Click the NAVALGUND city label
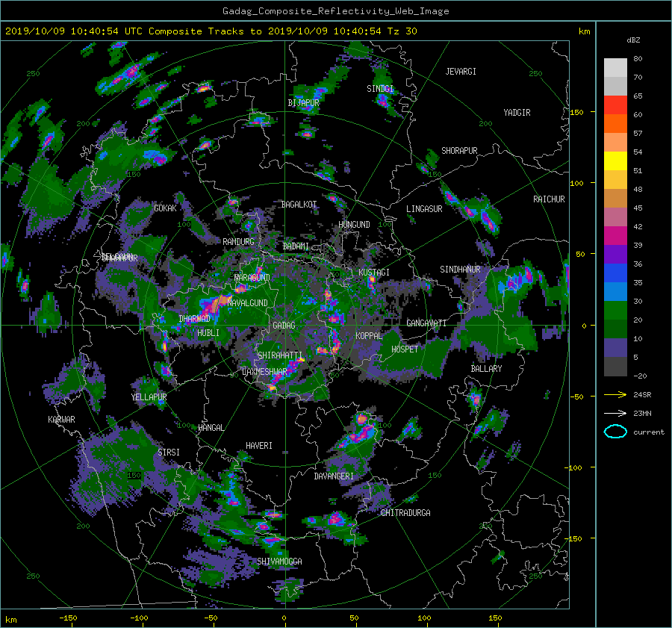This screenshot has width=672, height=628. 247,303
